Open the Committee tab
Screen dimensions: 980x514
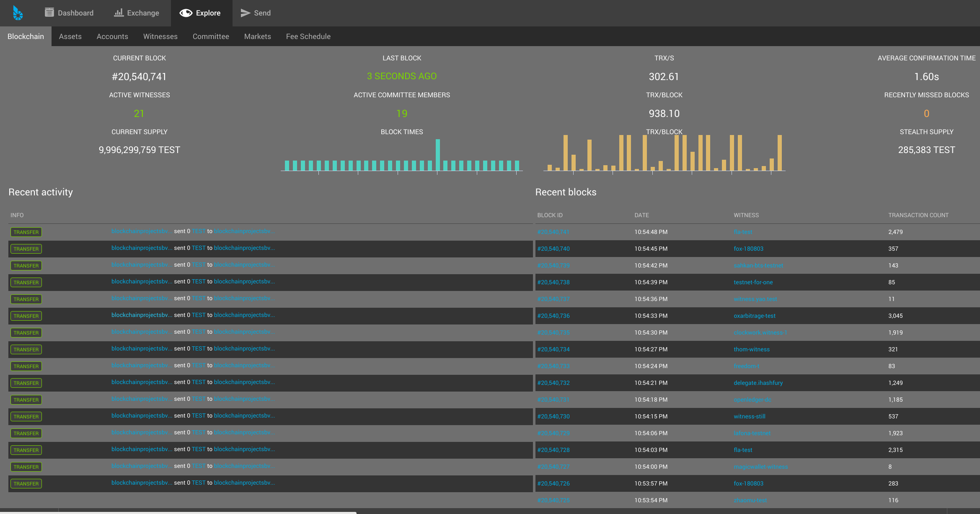(x=211, y=36)
